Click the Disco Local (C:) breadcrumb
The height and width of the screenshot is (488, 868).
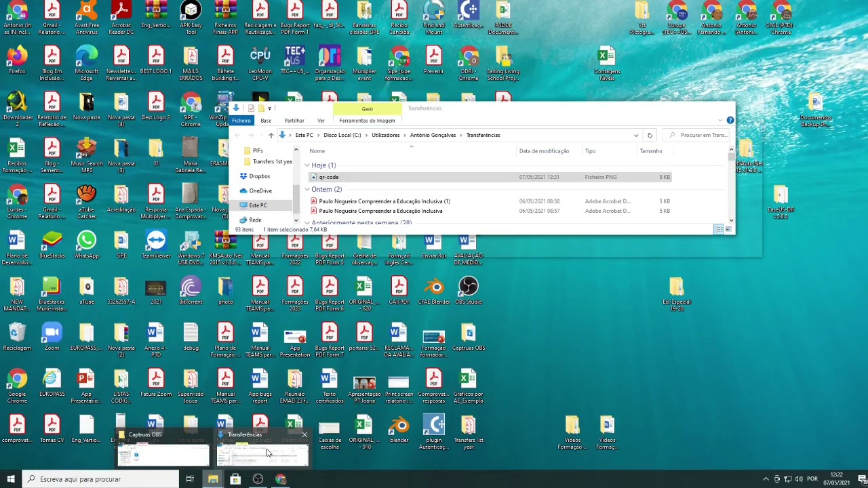[342, 135]
